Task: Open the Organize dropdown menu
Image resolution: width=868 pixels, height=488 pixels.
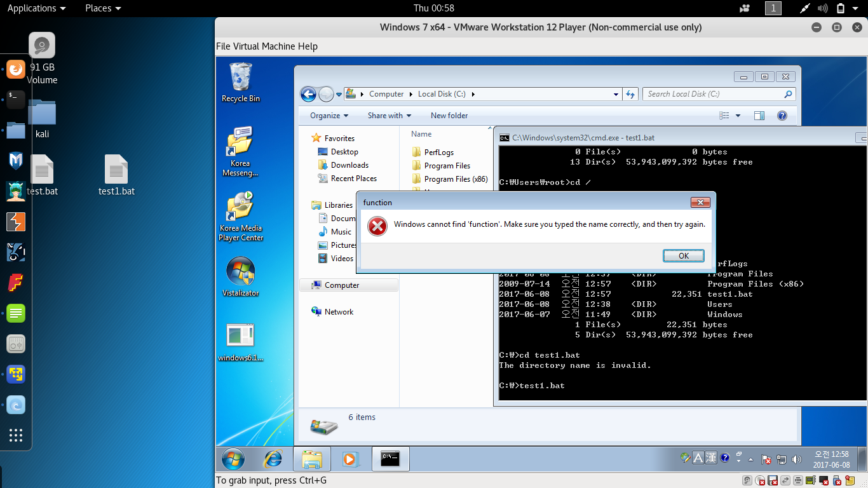Action: pos(329,115)
